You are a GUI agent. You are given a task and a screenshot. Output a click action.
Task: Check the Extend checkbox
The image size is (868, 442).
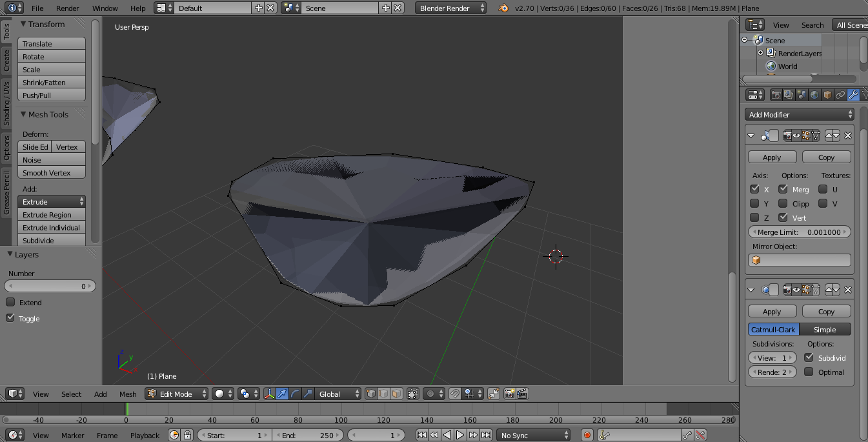(10, 302)
